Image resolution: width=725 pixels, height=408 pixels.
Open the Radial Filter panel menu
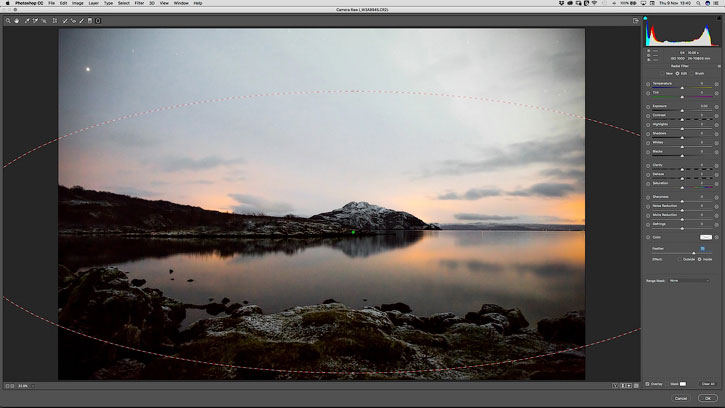tap(719, 66)
